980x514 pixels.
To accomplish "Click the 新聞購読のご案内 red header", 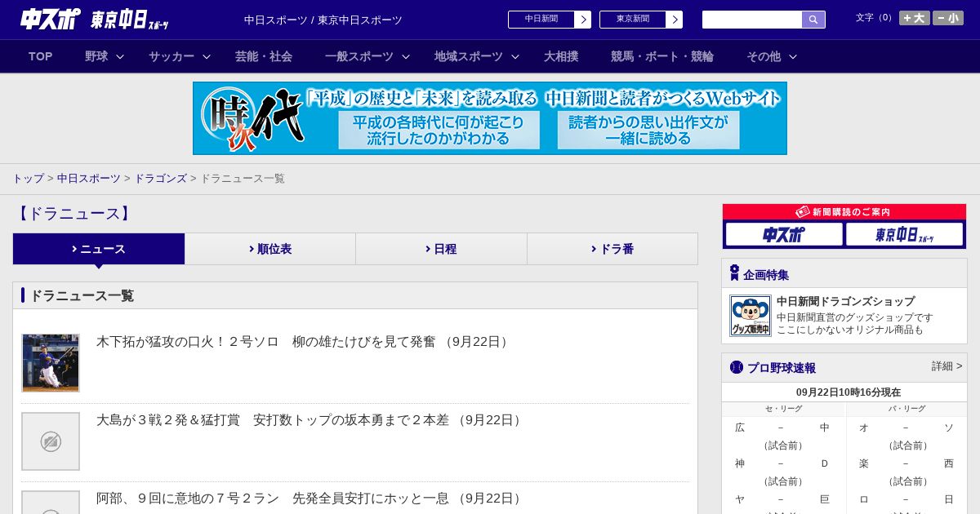I will click(844, 212).
